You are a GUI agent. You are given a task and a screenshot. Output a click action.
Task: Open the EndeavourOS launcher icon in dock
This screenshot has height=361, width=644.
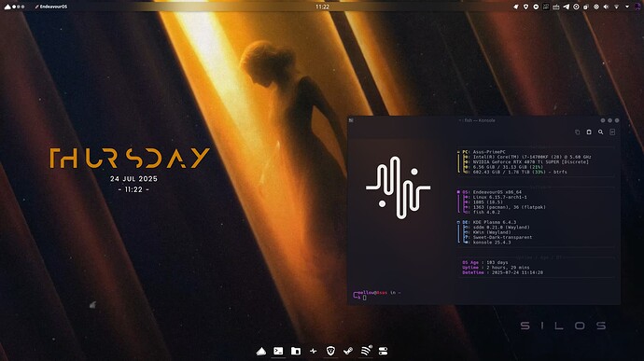click(261, 351)
